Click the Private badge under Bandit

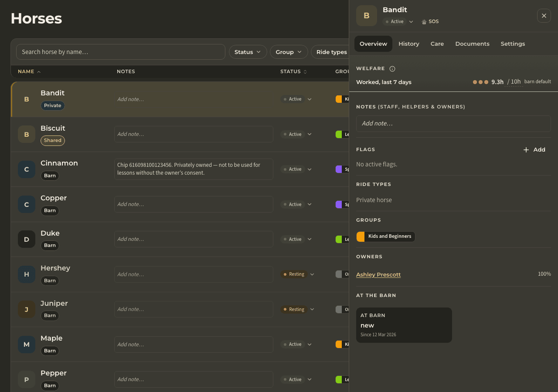pos(53,105)
